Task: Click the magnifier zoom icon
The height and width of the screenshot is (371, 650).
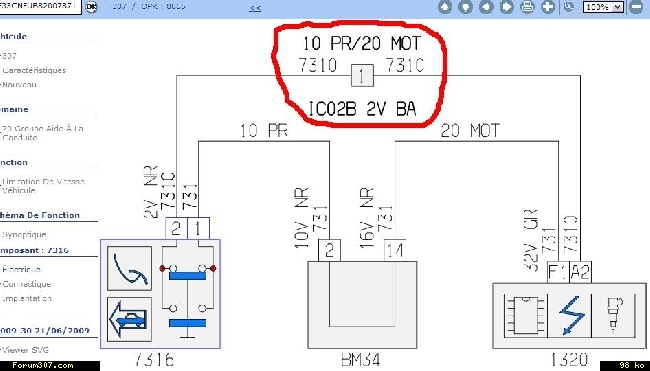Action: [x=569, y=7]
